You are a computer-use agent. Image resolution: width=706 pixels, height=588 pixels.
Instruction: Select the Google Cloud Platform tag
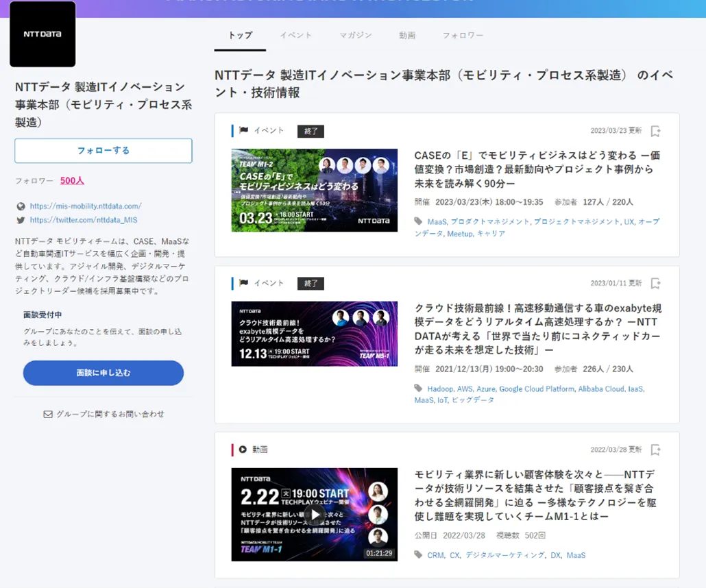(x=536, y=389)
